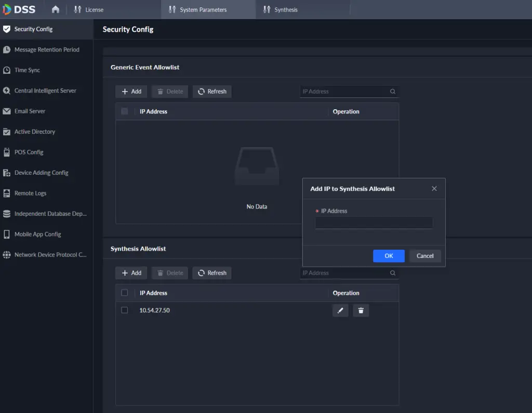Viewport: 532px width, 413px height.
Task: Open Active Directory settings
Action: (36, 132)
